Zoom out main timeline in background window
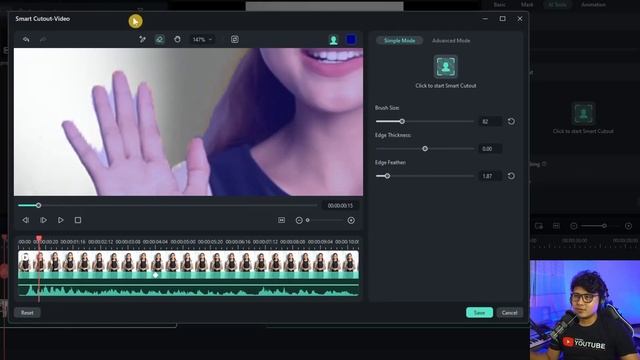This screenshot has height=360, width=640. pos(573,226)
